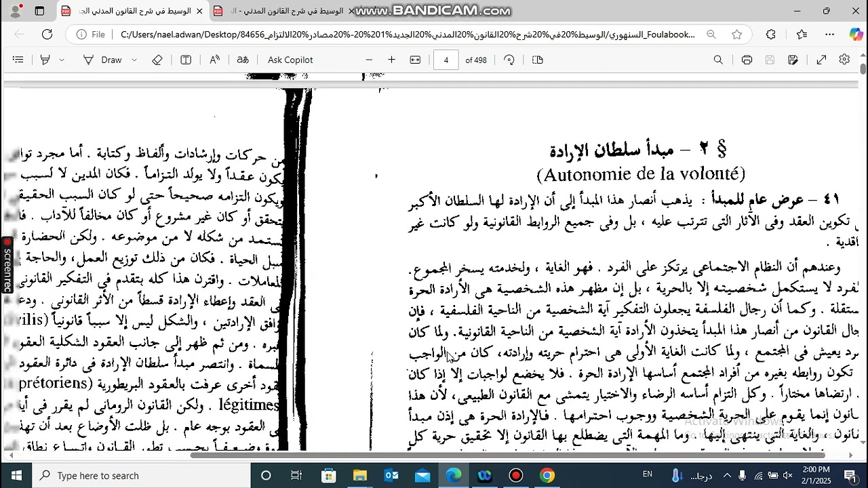Switch the page view layout
The height and width of the screenshot is (488, 868).
538,60
